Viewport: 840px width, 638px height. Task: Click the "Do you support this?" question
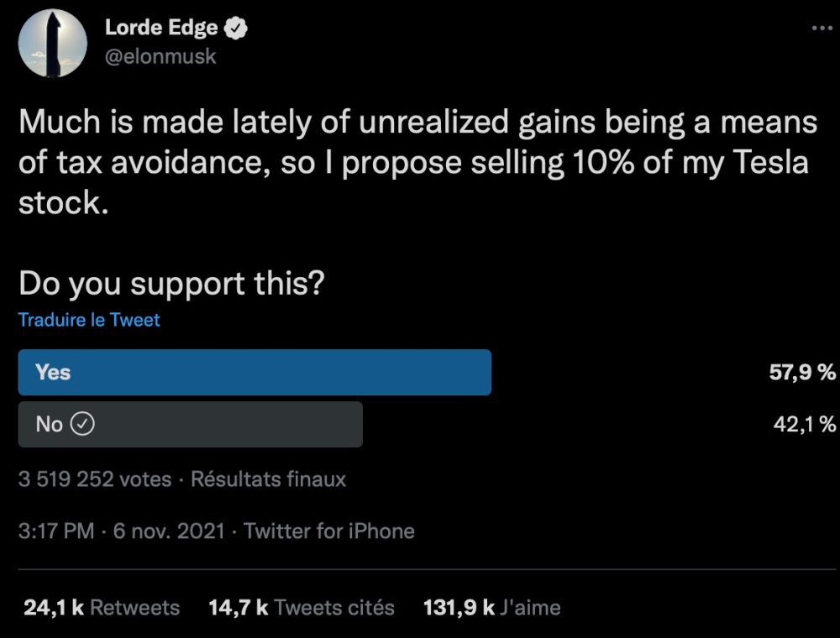pos(171,284)
